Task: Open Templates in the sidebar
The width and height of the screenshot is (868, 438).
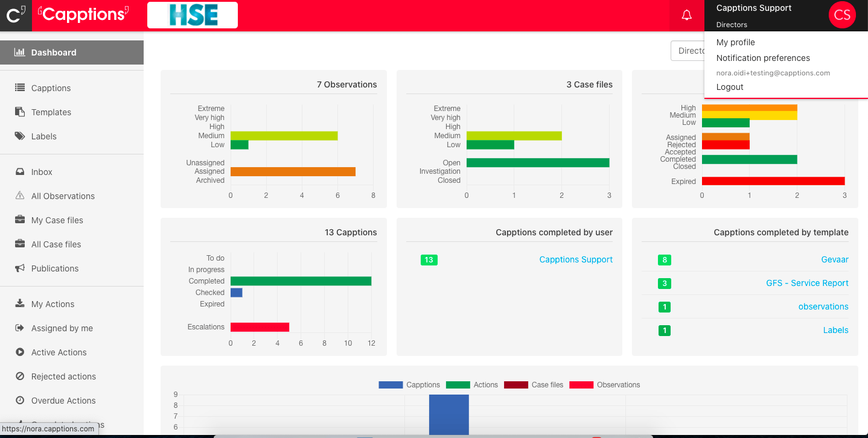Action: (51, 112)
